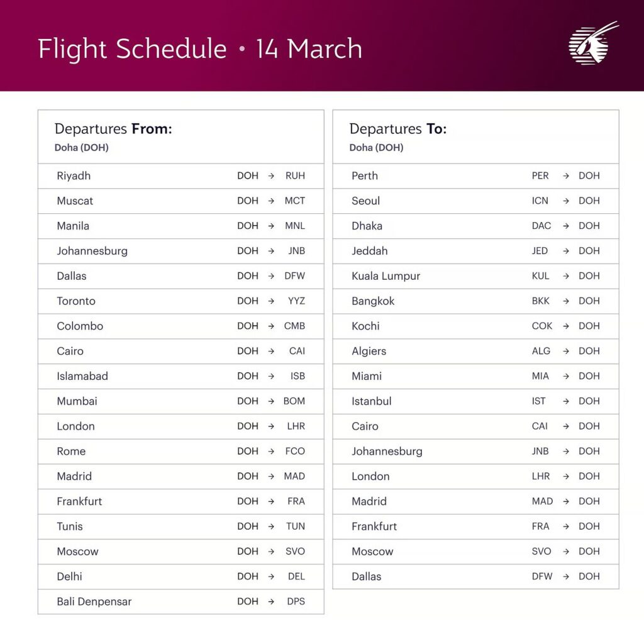Click the arrow in the Perth row
This screenshot has height=644, width=644.
point(566,176)
